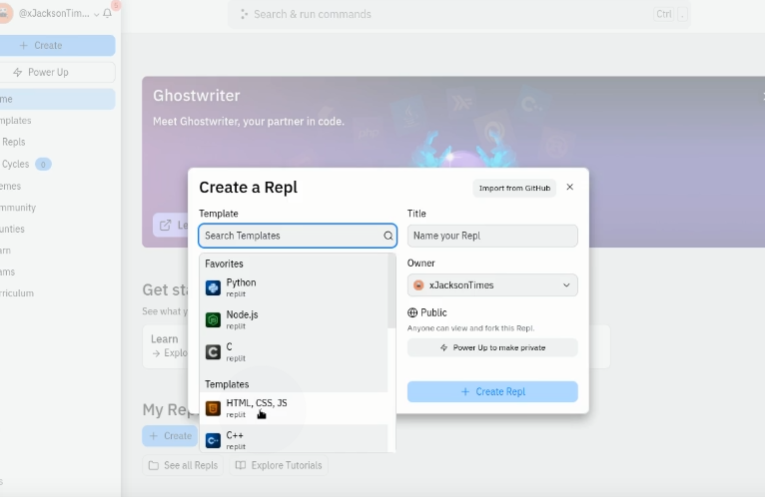Open the Cycles sidebar item
765x497 pixels.
15,164
